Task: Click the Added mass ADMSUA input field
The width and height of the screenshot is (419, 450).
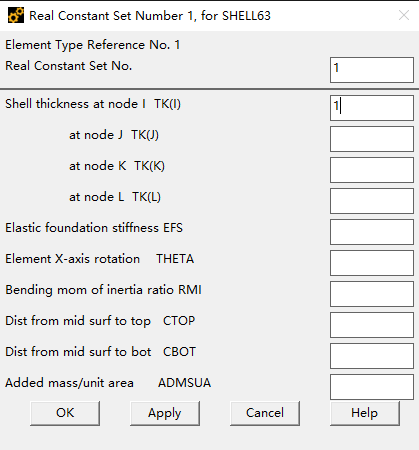Action: pyautogui.click(x=372, y=387)
